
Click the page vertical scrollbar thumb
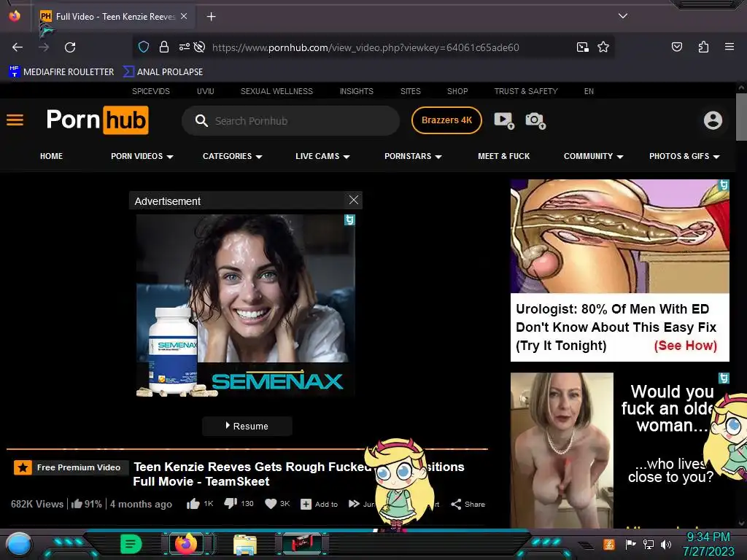point(741,117)
